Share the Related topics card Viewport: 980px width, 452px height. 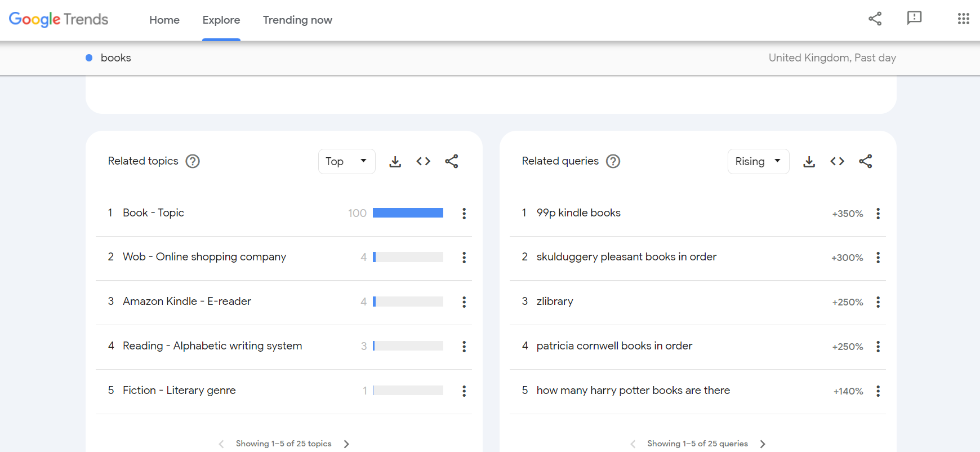click(452, 162)
